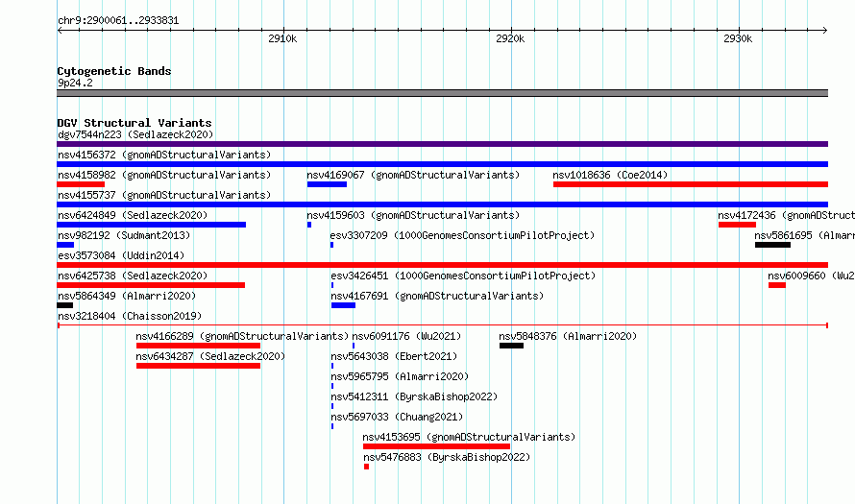Screen dimensions: 855x504
Task: Select the dgv7544n223 purple variant bar
Action: tap(442, 144)
